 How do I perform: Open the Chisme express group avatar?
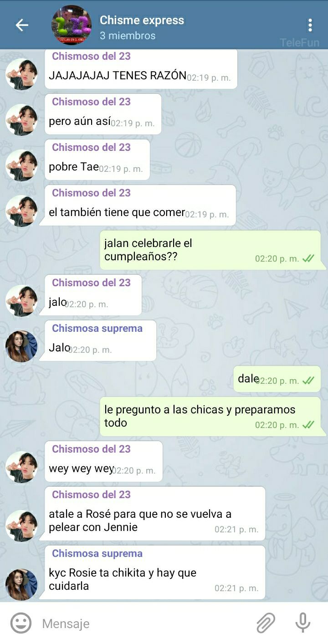tap(72, 25)
